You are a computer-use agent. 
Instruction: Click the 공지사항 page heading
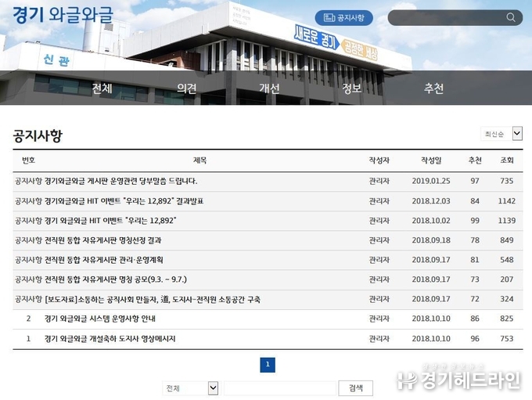coord(38,135)
